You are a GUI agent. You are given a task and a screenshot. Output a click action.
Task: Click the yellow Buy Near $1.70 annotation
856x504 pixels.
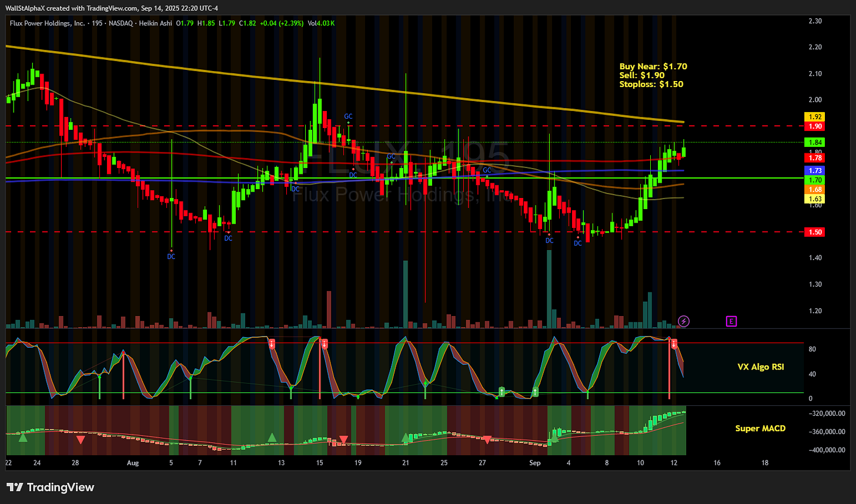(x=653, y=66)
